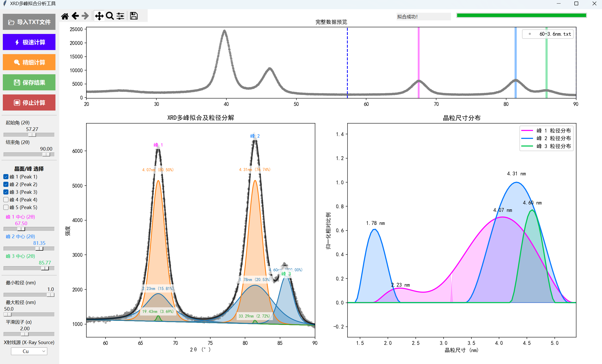Enable the 峰 5 (Peak 5) checkbox
The width and height of the screenshot is (602, 364).
click(x=6, y=207)
